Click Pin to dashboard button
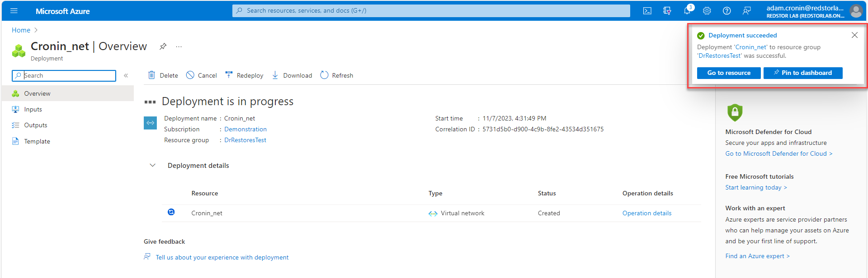 803,73
